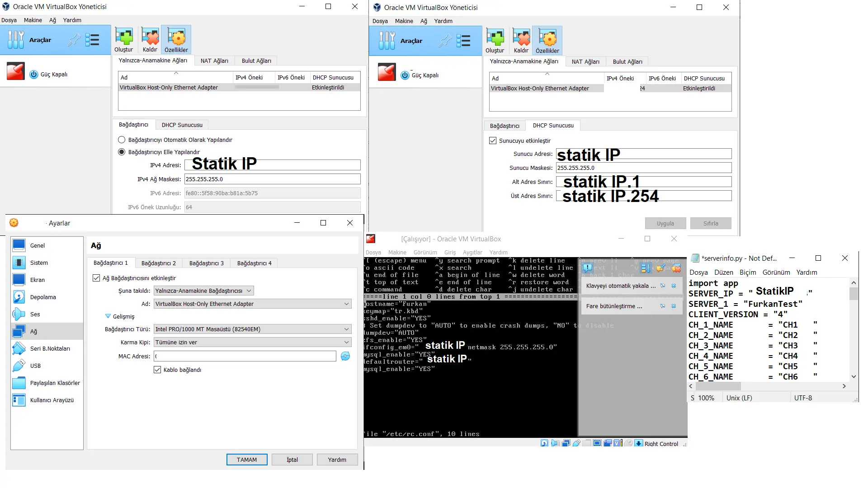Toggle 'Kablo bağlandı' checkbox

[157, 370]
